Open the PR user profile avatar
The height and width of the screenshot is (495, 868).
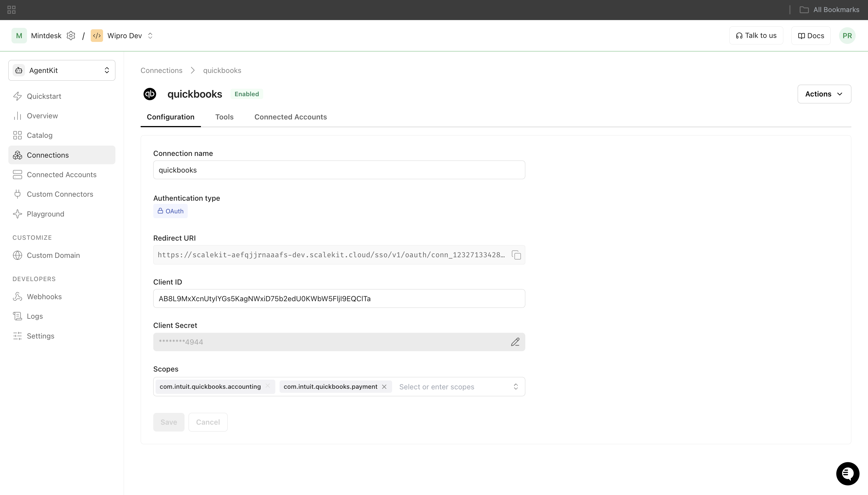pos(847,36)
